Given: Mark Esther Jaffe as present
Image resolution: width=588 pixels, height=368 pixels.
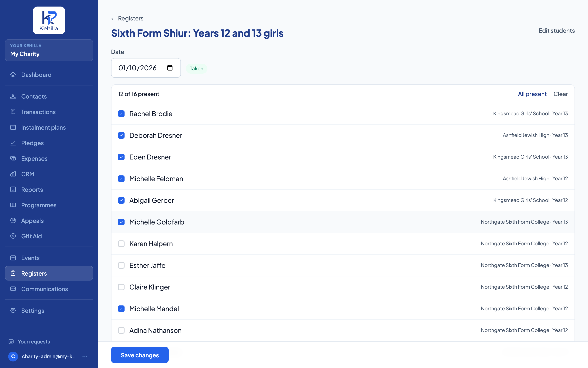Looking at the screenshot, I should coord(121,265).
